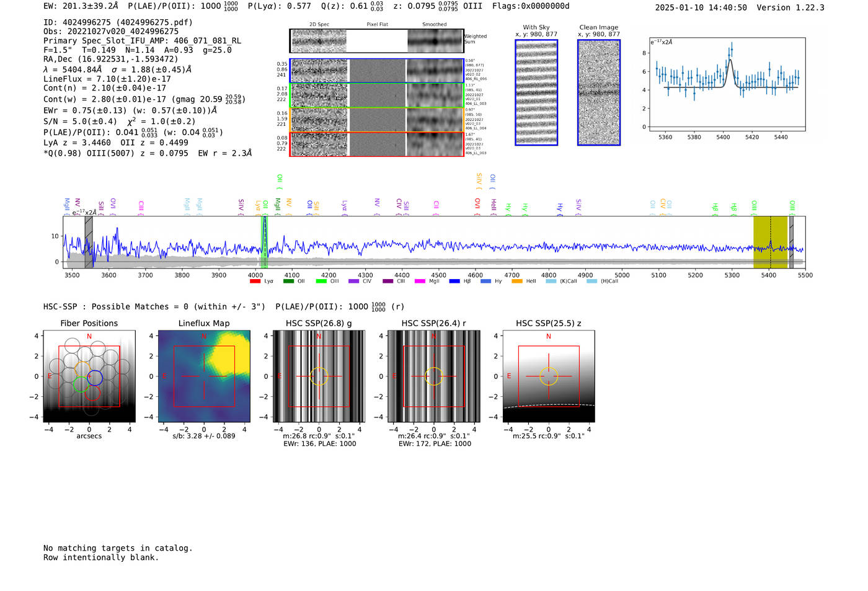
Task: Click the With Sky 2D image
Action: [x=536, y=92]
